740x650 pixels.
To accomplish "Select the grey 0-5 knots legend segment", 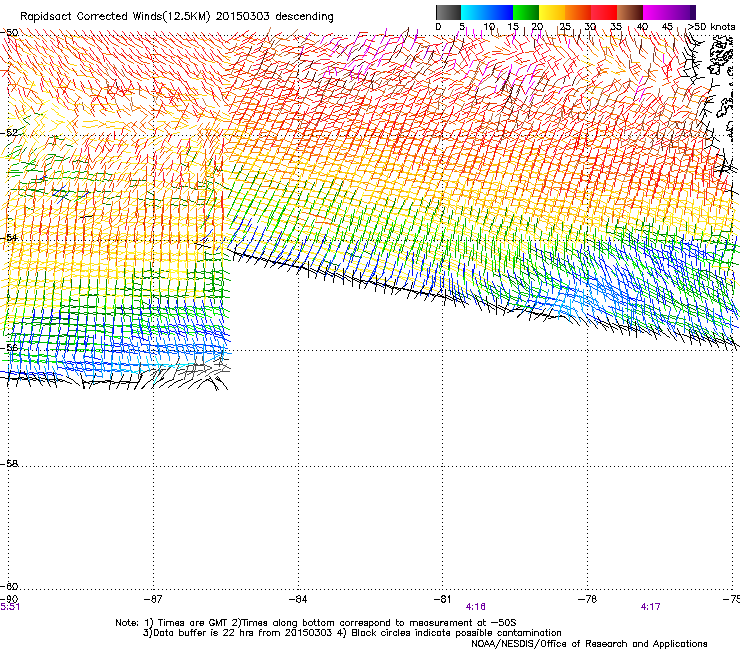I will [448, 12].
